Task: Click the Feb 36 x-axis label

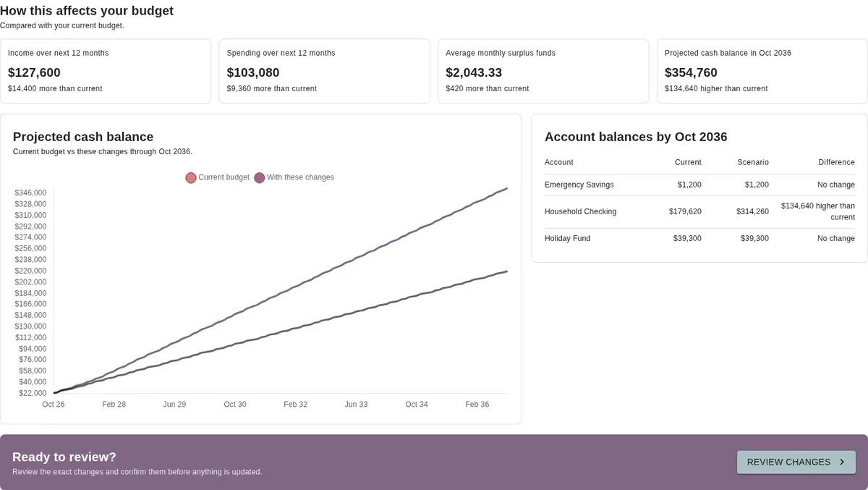Action: (477, 405)
